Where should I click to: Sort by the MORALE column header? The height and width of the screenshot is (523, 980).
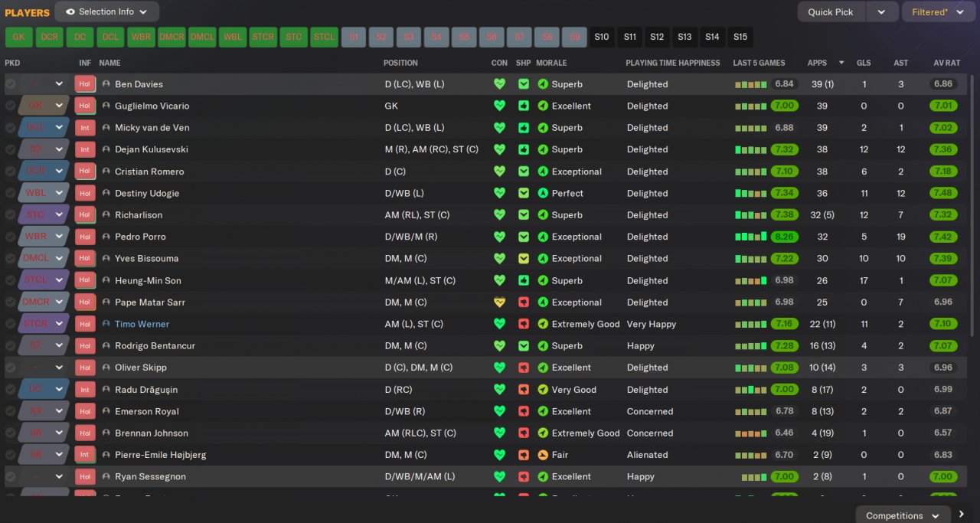[x=551, y=63]
